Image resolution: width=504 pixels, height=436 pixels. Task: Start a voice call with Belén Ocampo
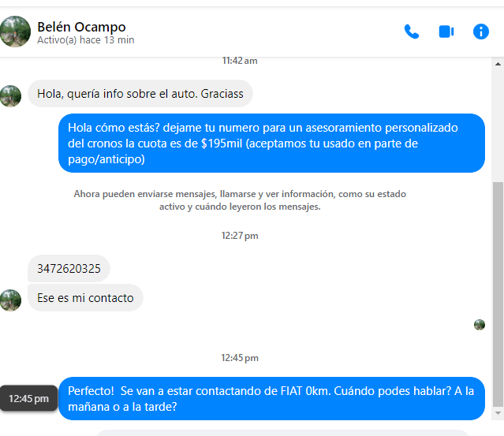click(412, 32)
